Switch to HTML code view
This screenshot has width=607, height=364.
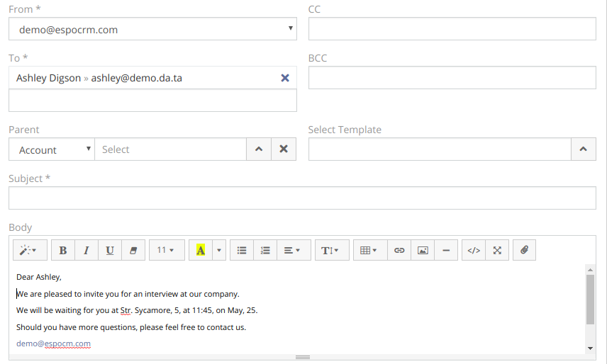tap(474, 250)
